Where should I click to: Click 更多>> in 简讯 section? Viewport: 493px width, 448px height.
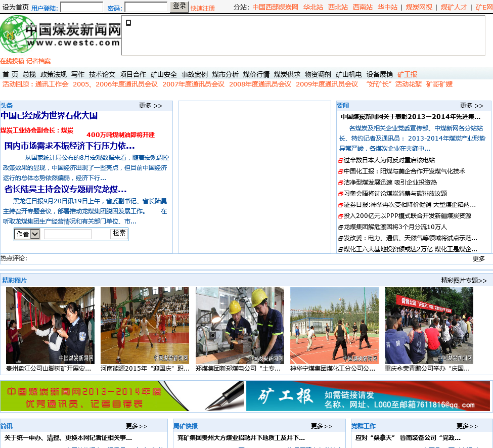[137, 426]
